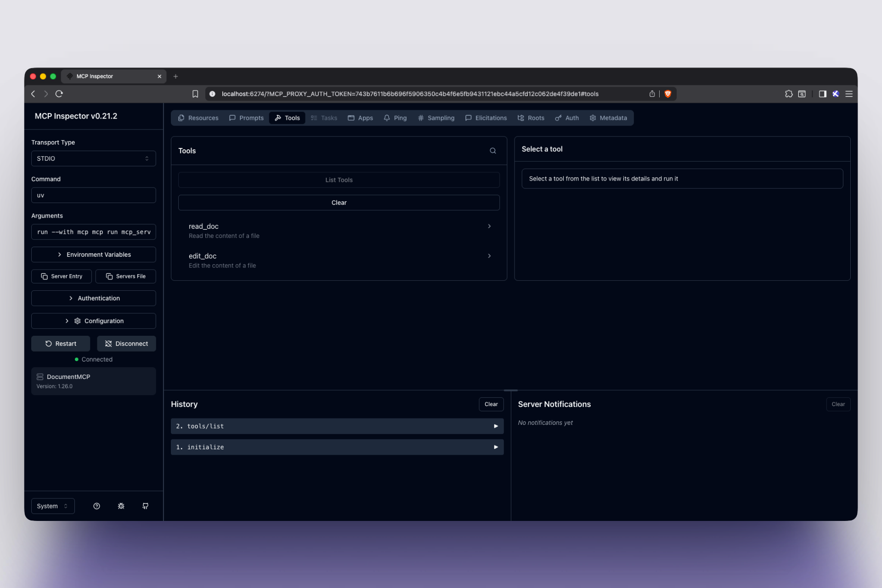Select the read_doc tool
Screen dimensions: 882x588
(339, 231)
